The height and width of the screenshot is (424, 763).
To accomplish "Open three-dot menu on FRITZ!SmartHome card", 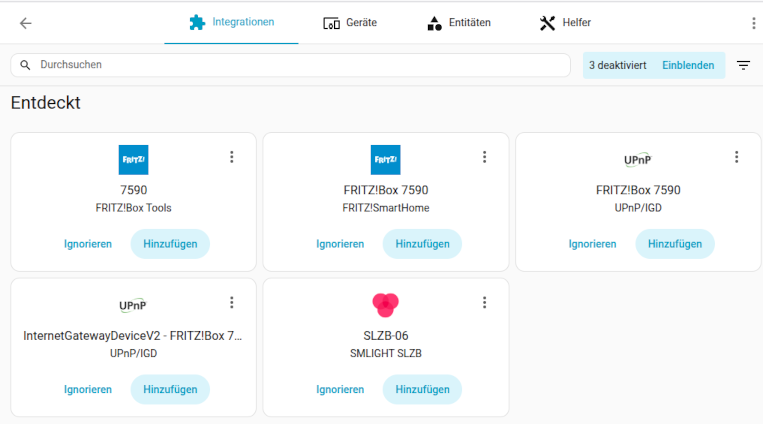I will [484, 157].
